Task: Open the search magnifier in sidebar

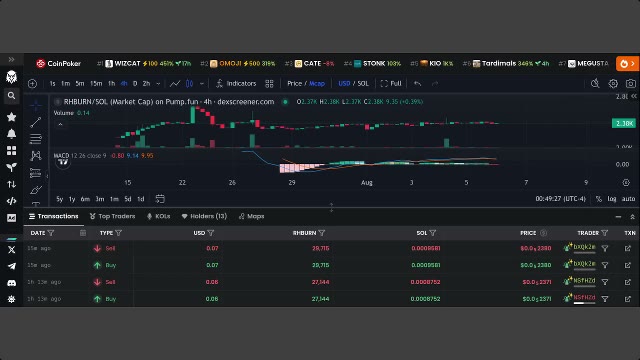Action: pyautogui.click(x=11, y=96)
